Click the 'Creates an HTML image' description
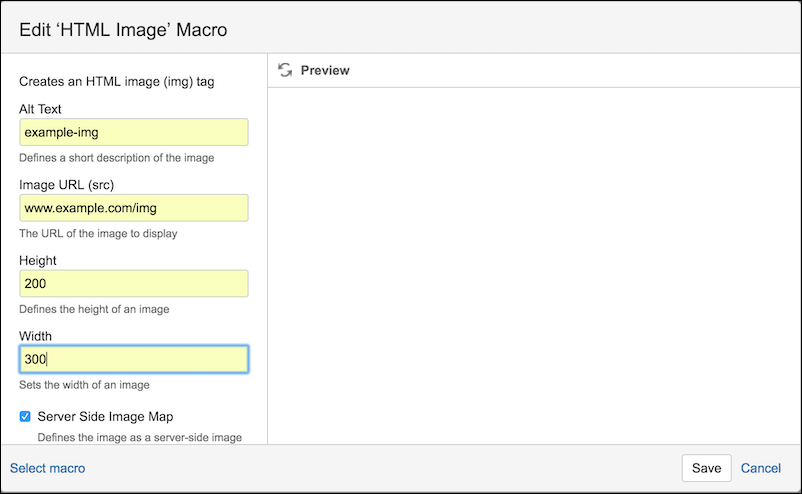802x494 pixels. (x=117, y=82)
